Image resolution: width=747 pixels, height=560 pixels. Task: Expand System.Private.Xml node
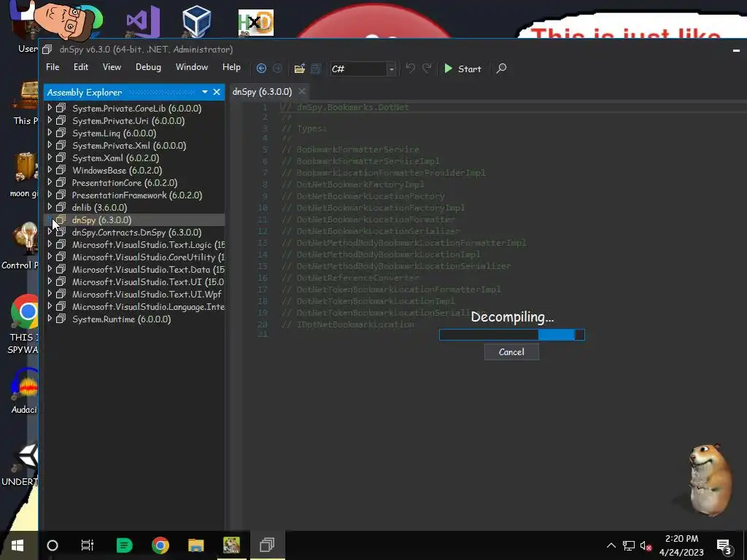click(50, 145)
